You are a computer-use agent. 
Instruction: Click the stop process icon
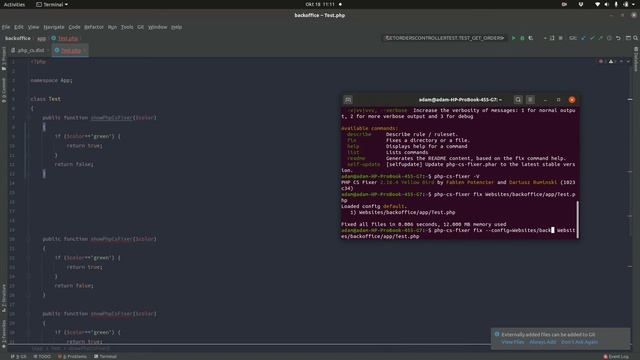pyautogui.click(x=560, y=38)
